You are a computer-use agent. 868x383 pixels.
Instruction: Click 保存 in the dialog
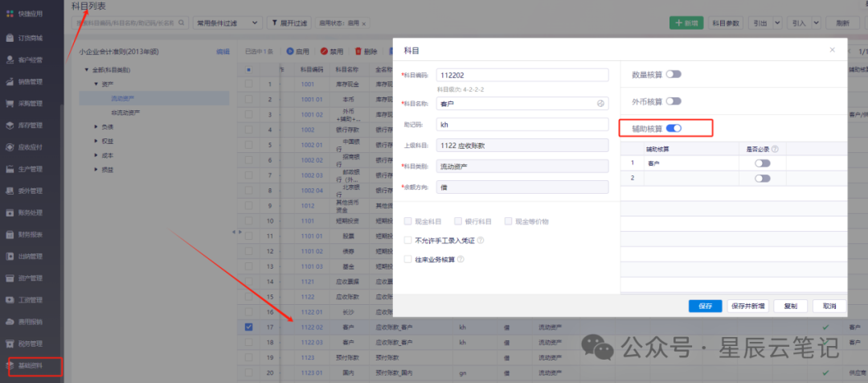coord(706,306)
